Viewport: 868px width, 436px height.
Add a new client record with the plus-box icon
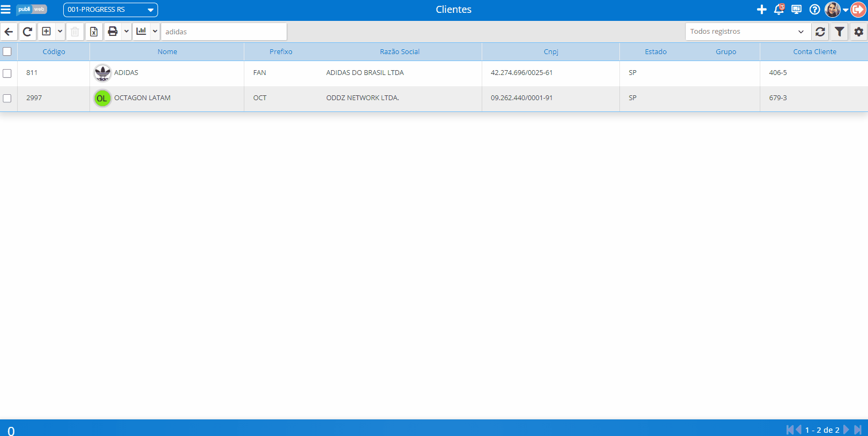pyautogui.click(x=47, y=32)
